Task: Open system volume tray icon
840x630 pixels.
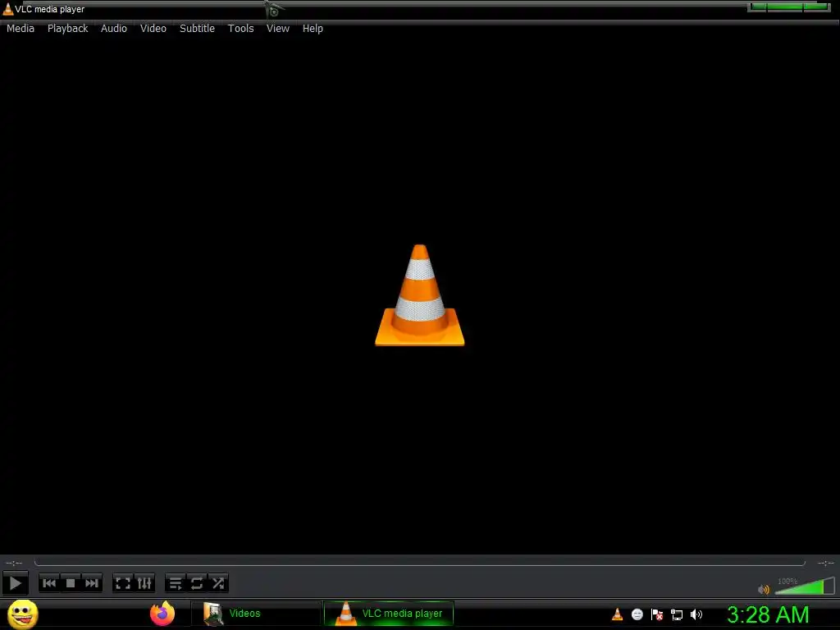Action: tap(696, 614)
